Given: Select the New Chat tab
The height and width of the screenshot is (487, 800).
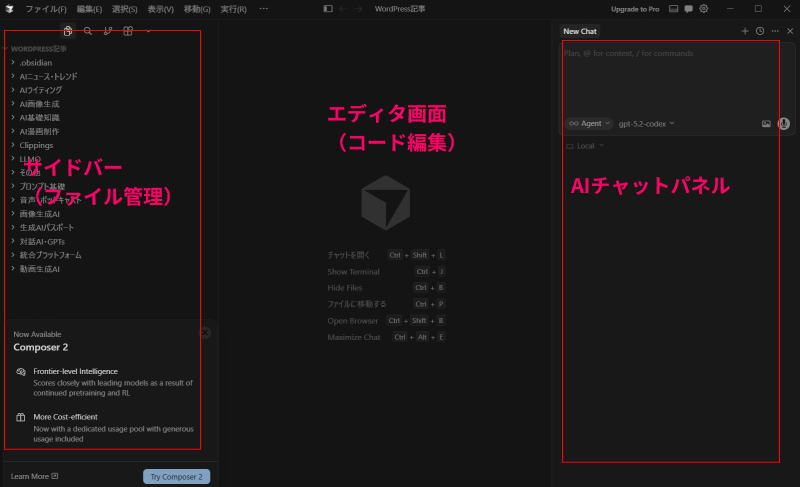Looking at the screenshot, I should 580,31.
